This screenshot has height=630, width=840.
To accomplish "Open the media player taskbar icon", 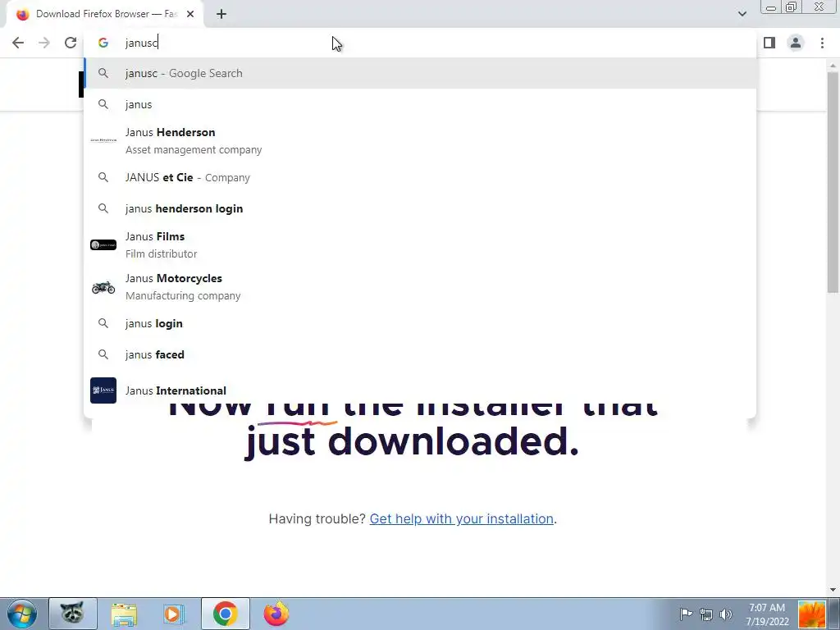I will coord(174,614).
